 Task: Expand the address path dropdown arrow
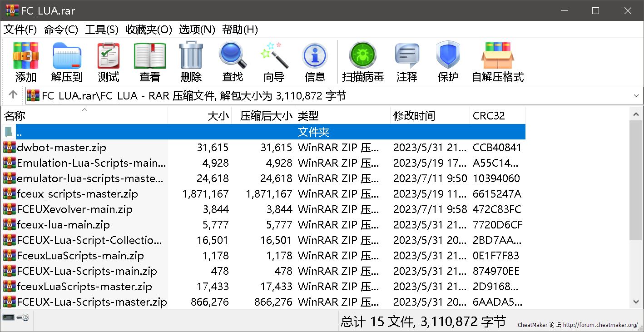(x=636, y=96)
